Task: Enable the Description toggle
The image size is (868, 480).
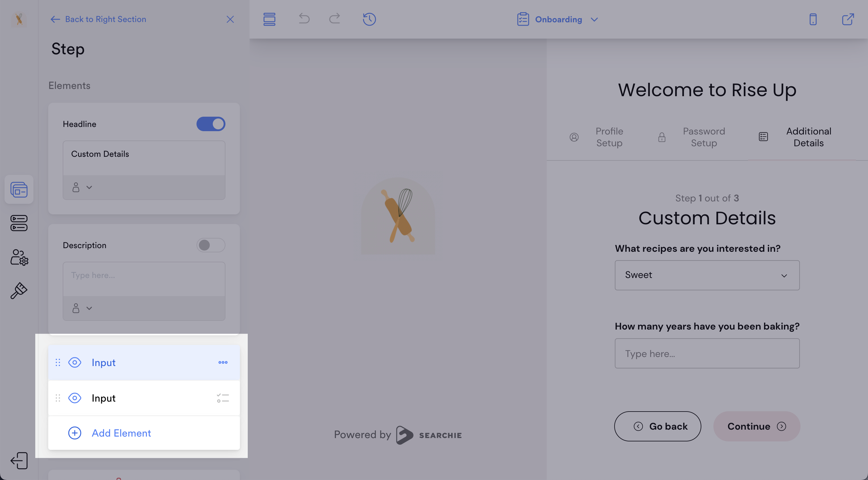Action: tap(211, 245)
